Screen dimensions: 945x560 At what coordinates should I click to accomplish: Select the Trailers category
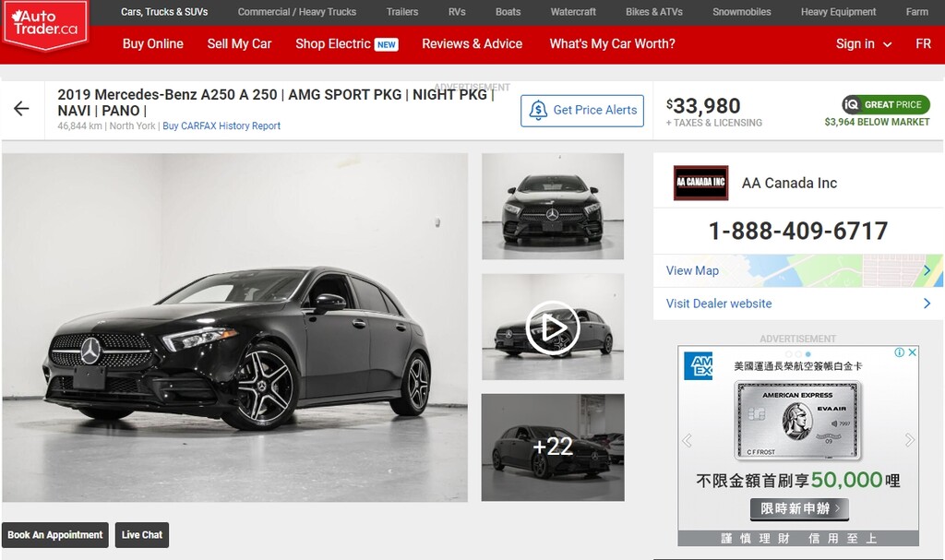[x=402, y=12]
